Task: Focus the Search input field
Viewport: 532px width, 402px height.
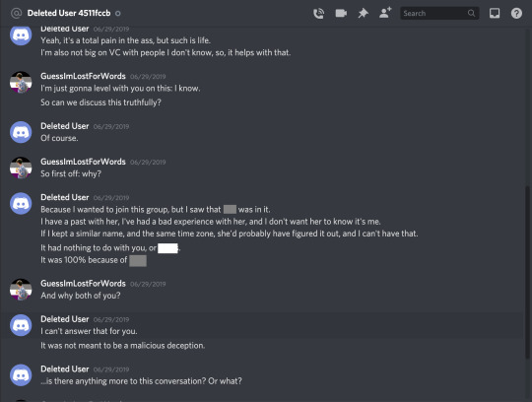Action: 439,13
